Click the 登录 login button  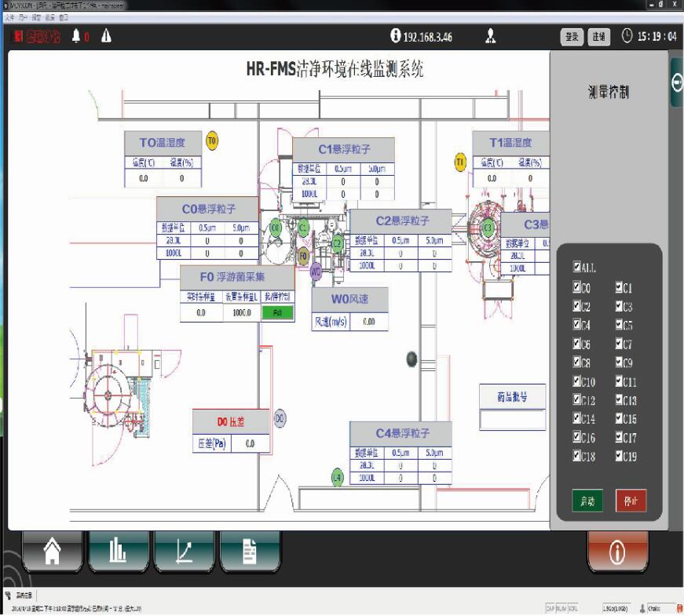click(572, 36)
